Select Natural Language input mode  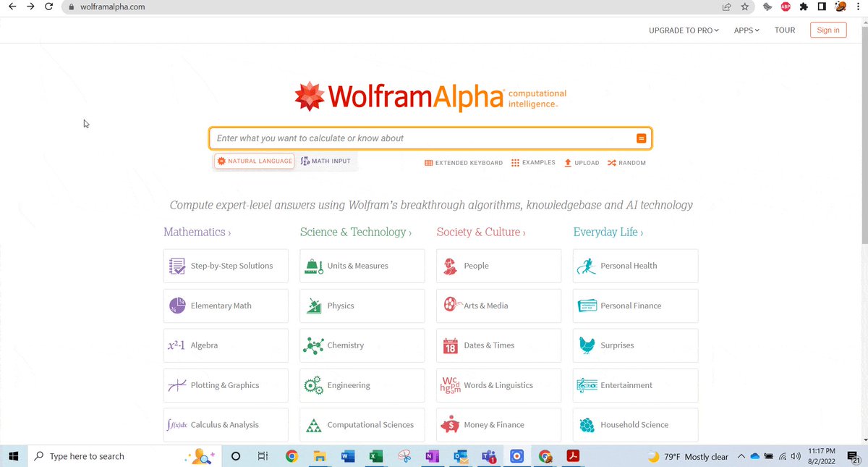click(255, 161)
